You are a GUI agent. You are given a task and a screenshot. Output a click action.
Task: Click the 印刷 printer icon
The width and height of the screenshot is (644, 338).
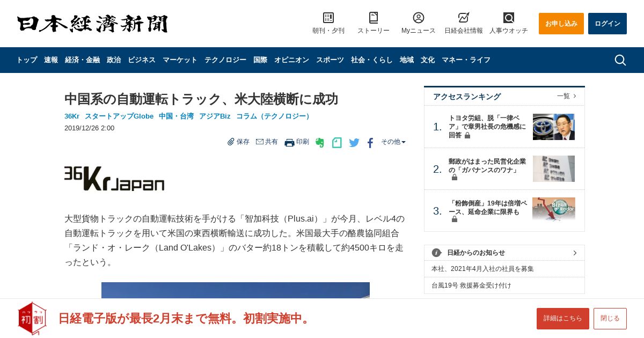pyautogui.click(x=289, y=142)
